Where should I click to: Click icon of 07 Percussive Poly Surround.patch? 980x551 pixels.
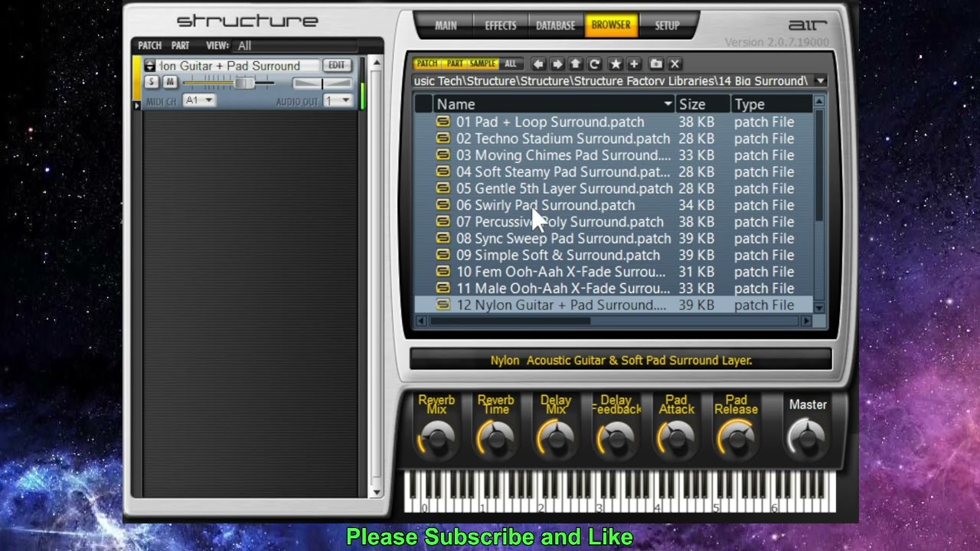pyautogui.click(x=443, y=222)
